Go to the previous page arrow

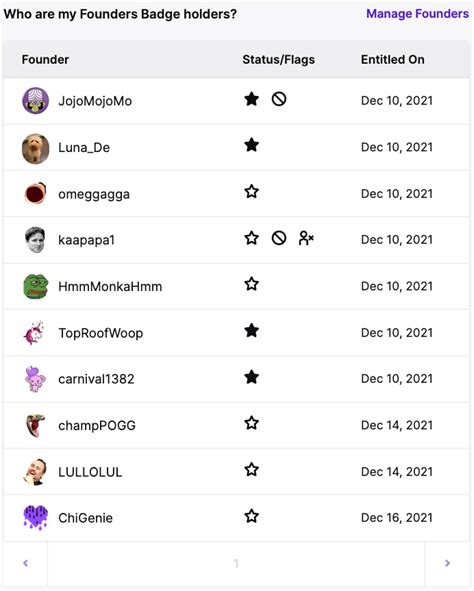tap(25, 563)
